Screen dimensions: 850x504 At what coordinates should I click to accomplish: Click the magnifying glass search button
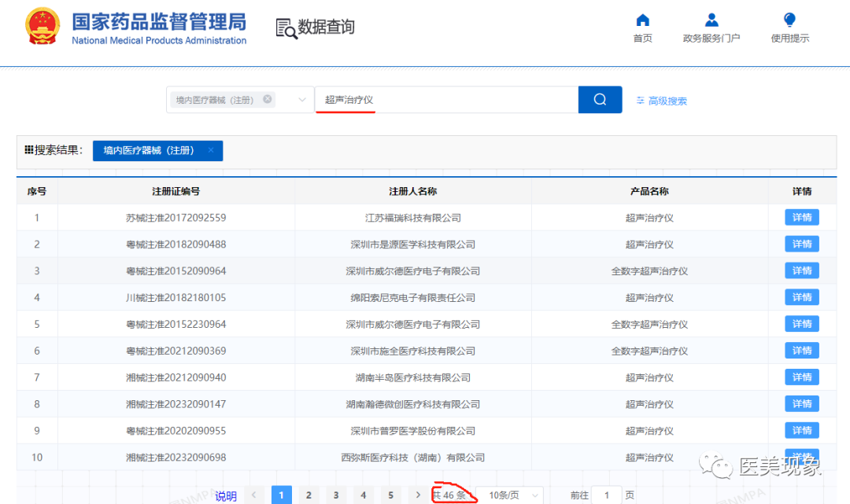(x=600, y=100)
